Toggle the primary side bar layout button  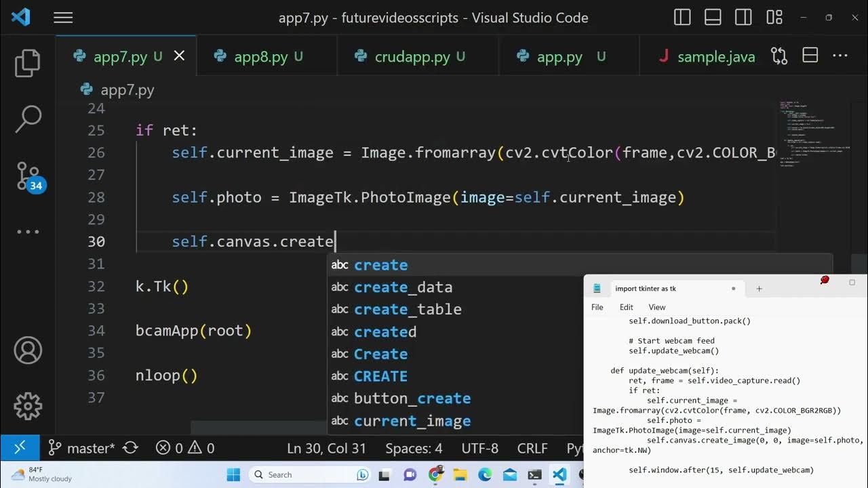click(682, 18)
